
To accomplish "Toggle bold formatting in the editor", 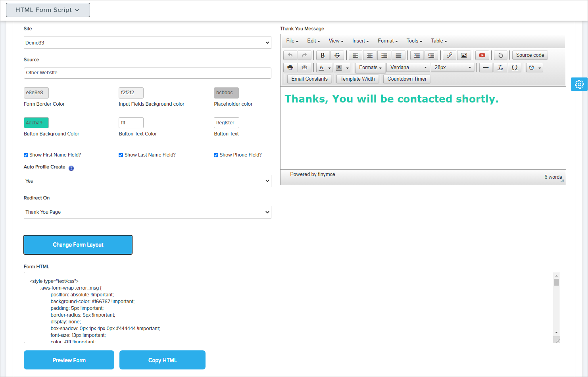I will 323,55.
